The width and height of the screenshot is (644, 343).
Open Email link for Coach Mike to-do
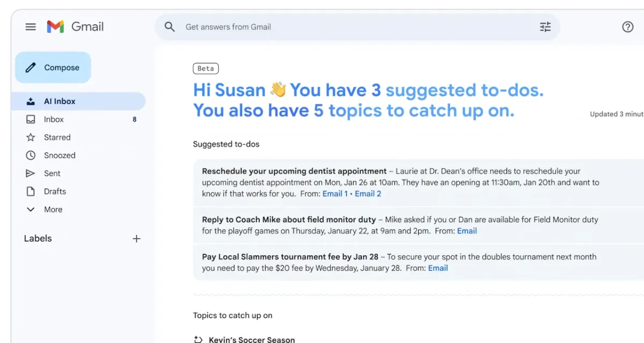click(x=466, y=231)
